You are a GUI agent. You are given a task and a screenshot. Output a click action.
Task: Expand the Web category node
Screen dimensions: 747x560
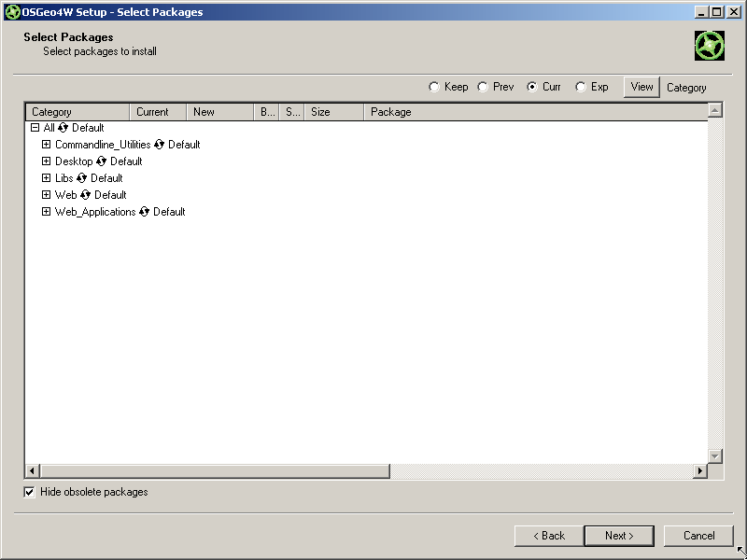pos(46,195)
